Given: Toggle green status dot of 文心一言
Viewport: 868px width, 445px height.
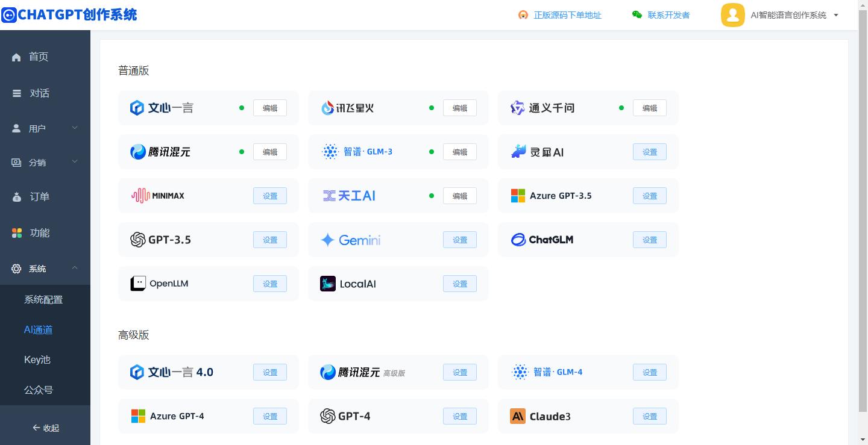Looking at the screenshot, I should point(242,108).
